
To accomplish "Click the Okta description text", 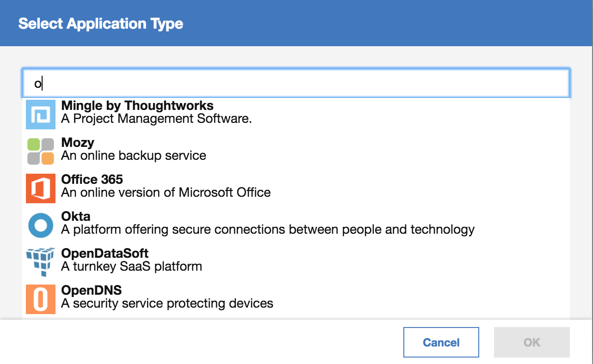I will pos(267,230).
